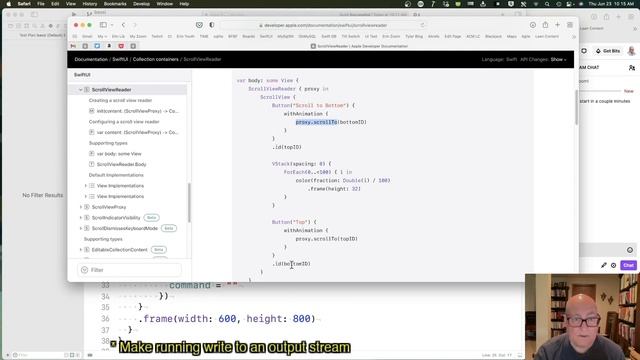
Task: Open Control Center in menu bar
Action: [x=569, y=4]
